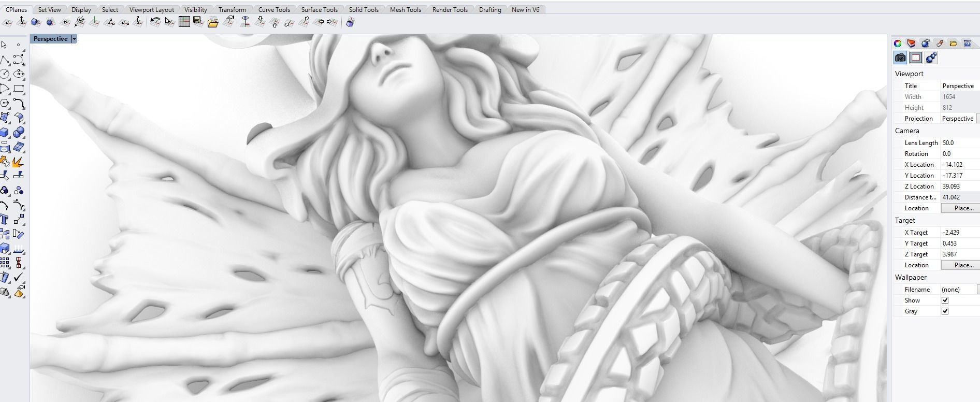This screenshot has height=402, width=980.
Task: Toggle the Show wallpaper checkbox
Action: (945, 300)
